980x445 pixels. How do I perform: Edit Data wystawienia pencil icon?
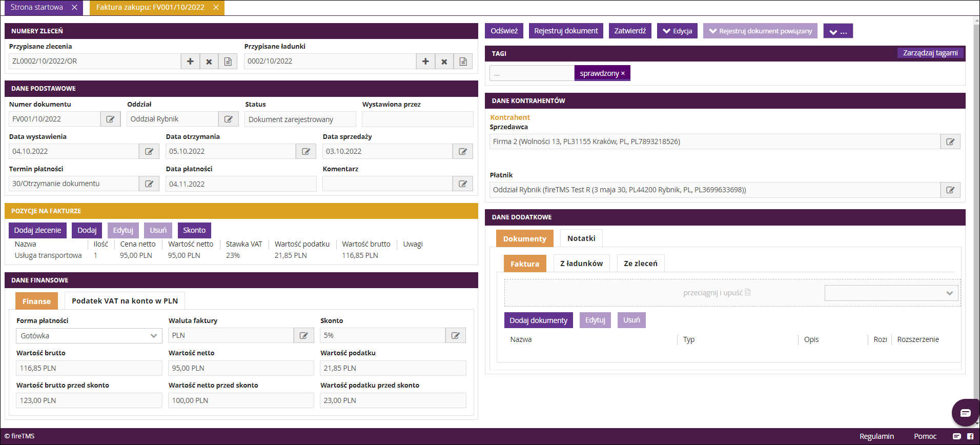tap(149, 152)
